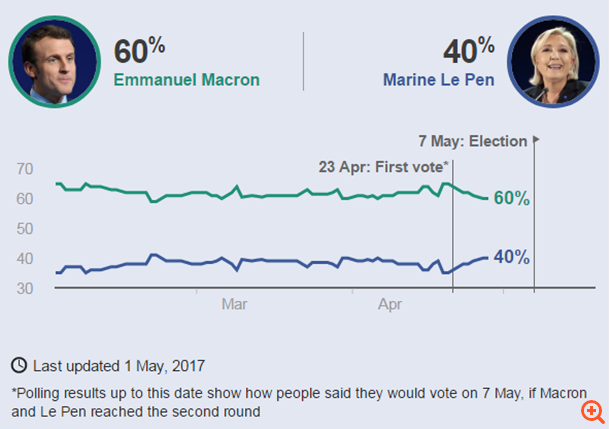Click the large 40% figure above Le Pen's name
Image resolution: width=610 pixels, height=429 pixels.
point(468,49)
